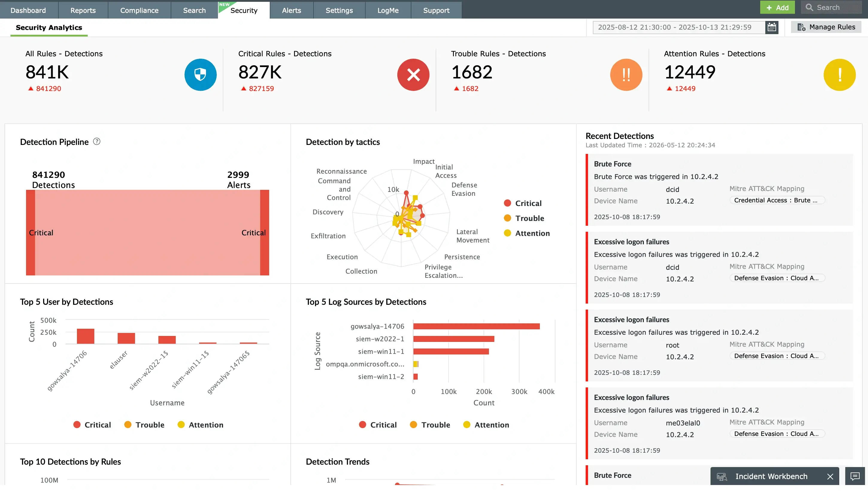868x491 pixels.
Task: Open the Dashboard tab
Action: [28, 10]
